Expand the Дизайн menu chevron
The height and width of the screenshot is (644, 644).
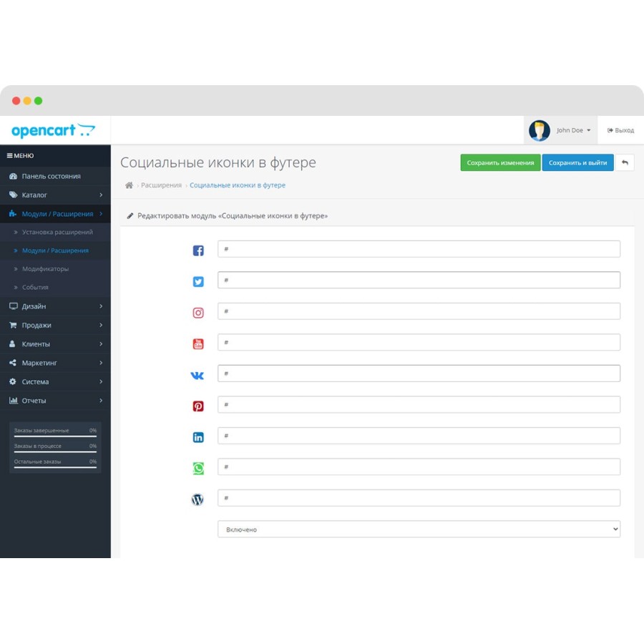101,306
